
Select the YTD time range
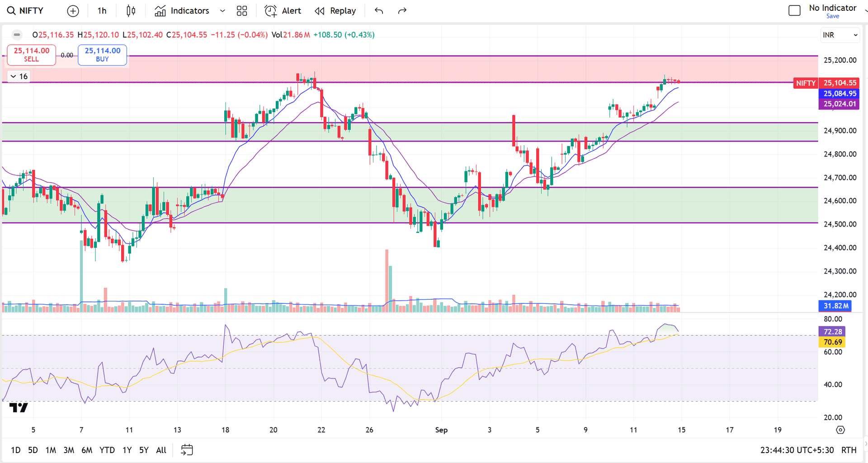[107, 450]
